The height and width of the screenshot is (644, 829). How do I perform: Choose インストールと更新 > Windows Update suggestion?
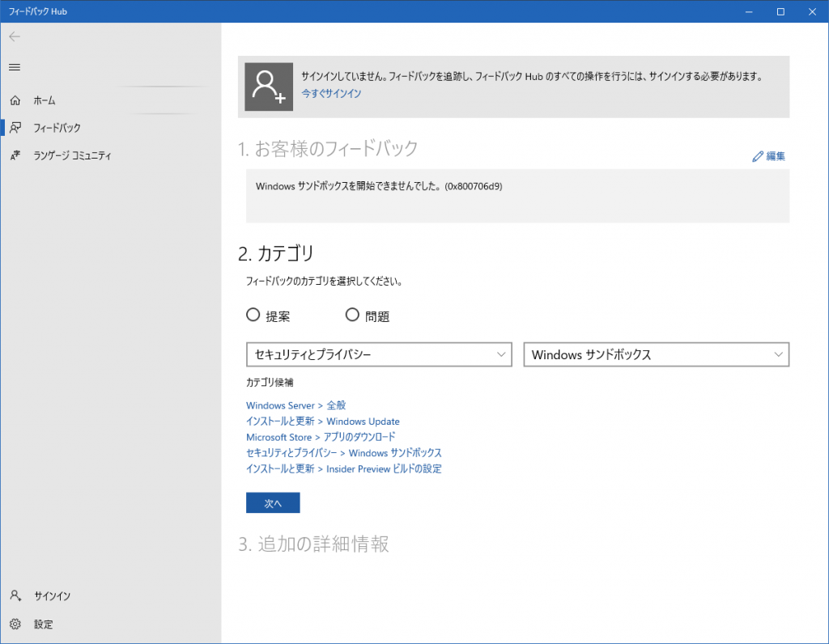pyautogui.click(x=322, y=422)
